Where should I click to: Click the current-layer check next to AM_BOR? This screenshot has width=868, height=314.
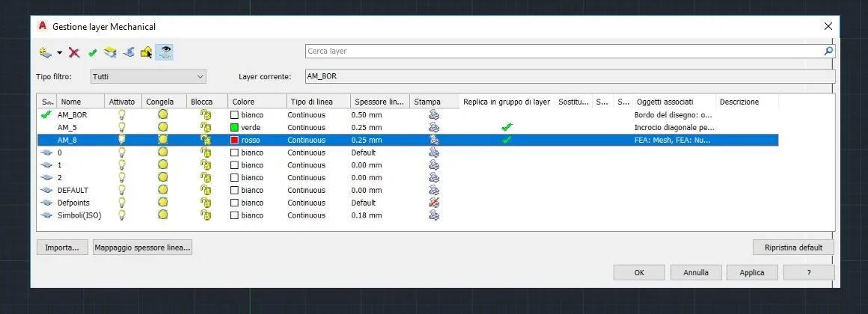(x=46, y=115)
